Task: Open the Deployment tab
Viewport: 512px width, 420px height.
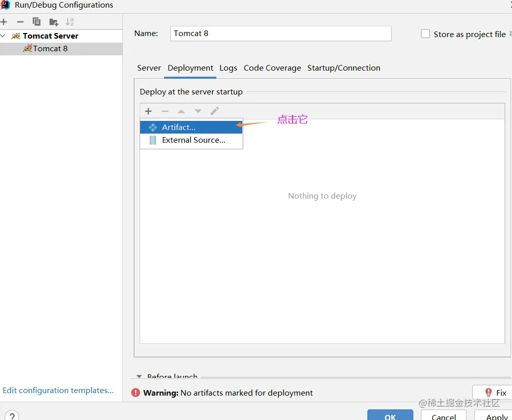Action: [190, 68]
